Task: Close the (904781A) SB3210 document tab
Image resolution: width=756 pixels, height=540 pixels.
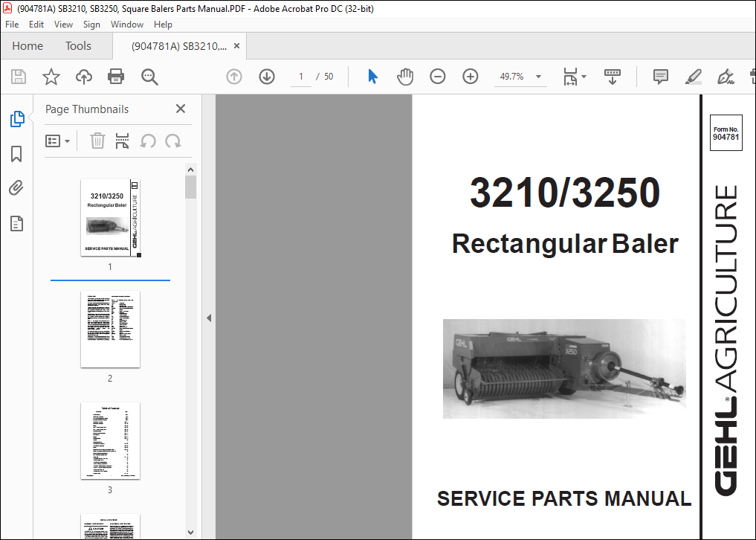Action: click(236, 46)
